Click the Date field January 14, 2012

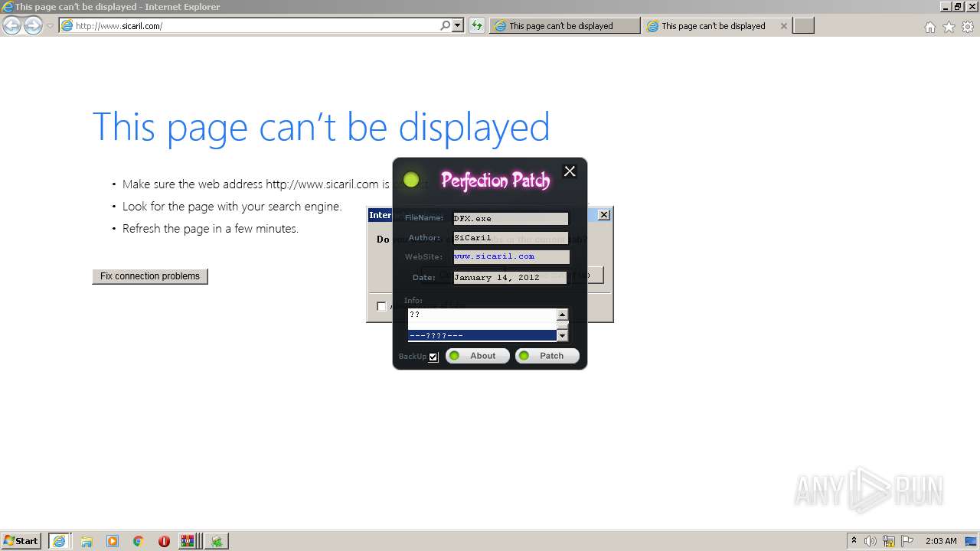[510, 277]
